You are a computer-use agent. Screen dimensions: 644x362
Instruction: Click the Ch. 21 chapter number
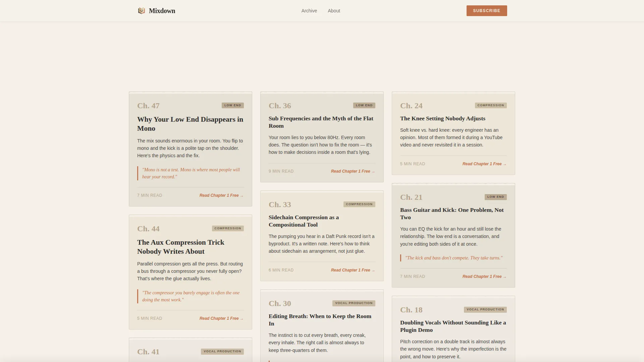[411, 197]
